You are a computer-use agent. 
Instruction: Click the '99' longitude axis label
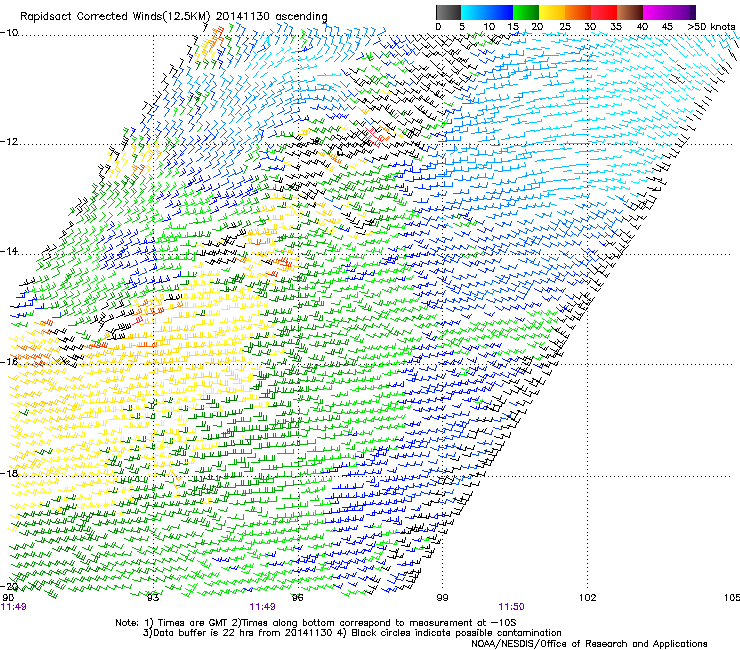[442, 598]
